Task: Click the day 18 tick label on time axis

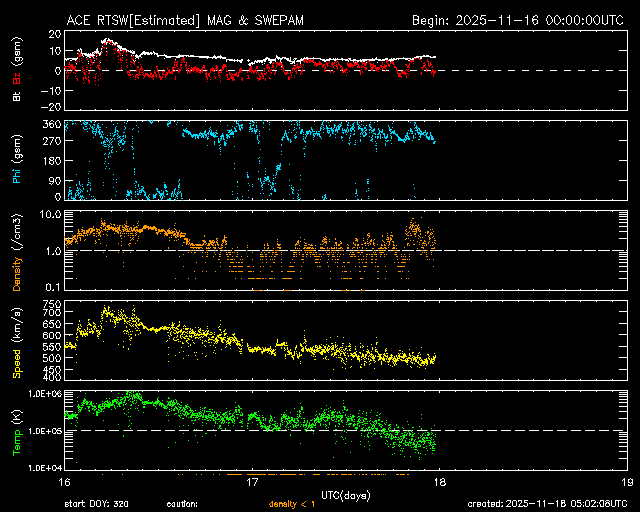Action: coord(439,481)
